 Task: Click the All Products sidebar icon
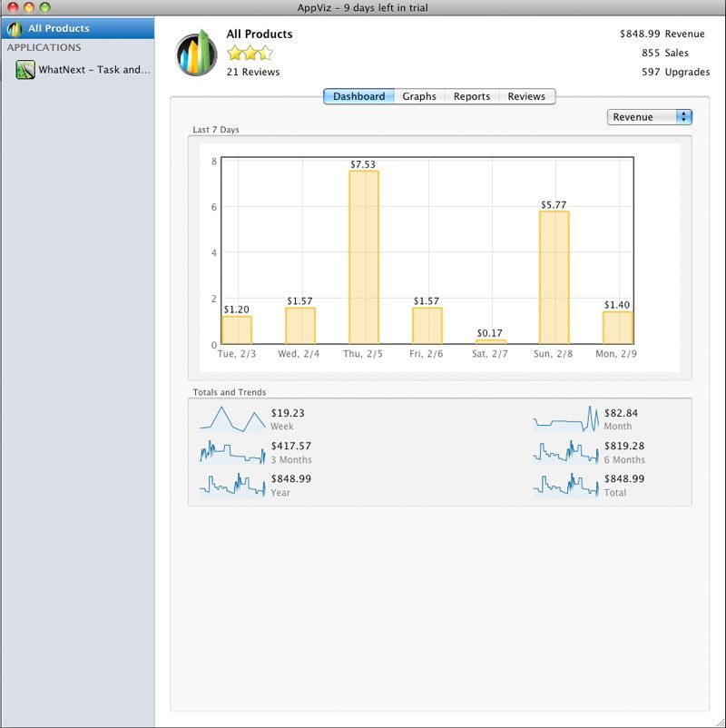coord(15,29)
